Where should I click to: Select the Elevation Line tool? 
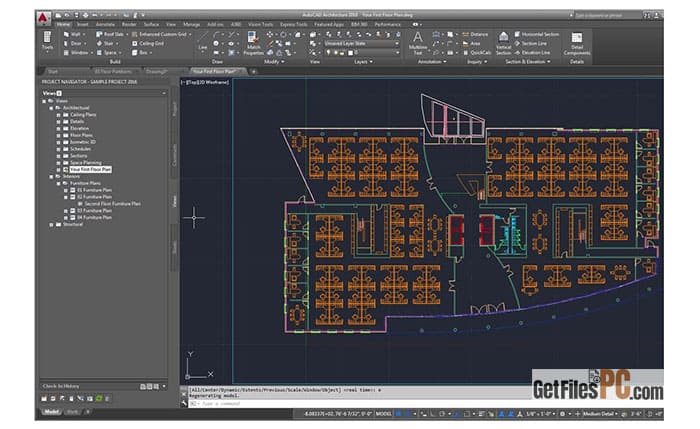click(532, 53)
